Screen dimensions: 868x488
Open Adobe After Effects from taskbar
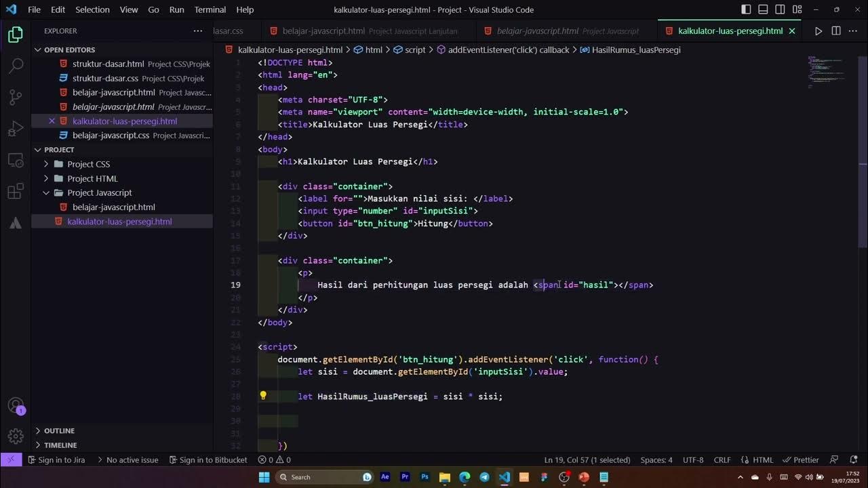(x=385, y=477)
